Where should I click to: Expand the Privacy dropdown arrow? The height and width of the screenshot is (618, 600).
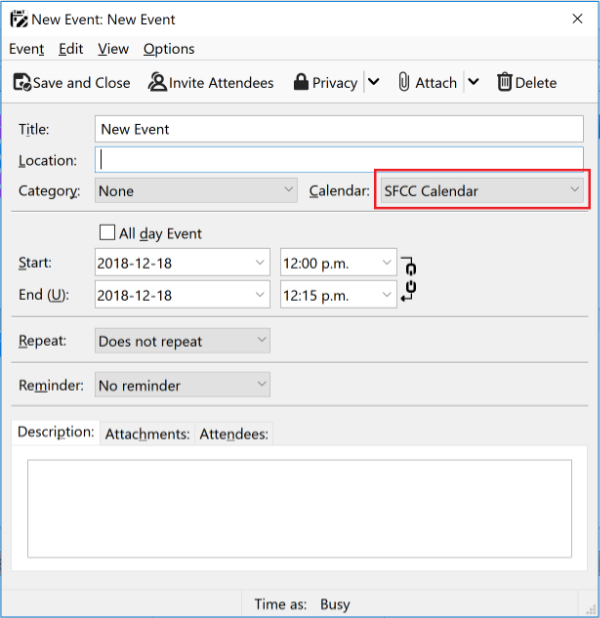coord(373,83)
